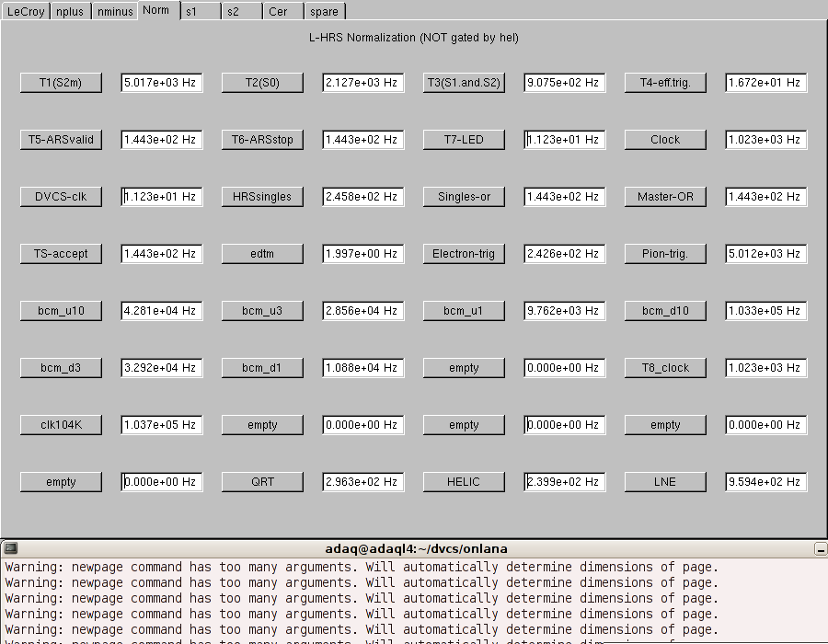Click the QRT rate field 2.963e+02 Hz
The image size is (828, 644).
coord(363,482)
